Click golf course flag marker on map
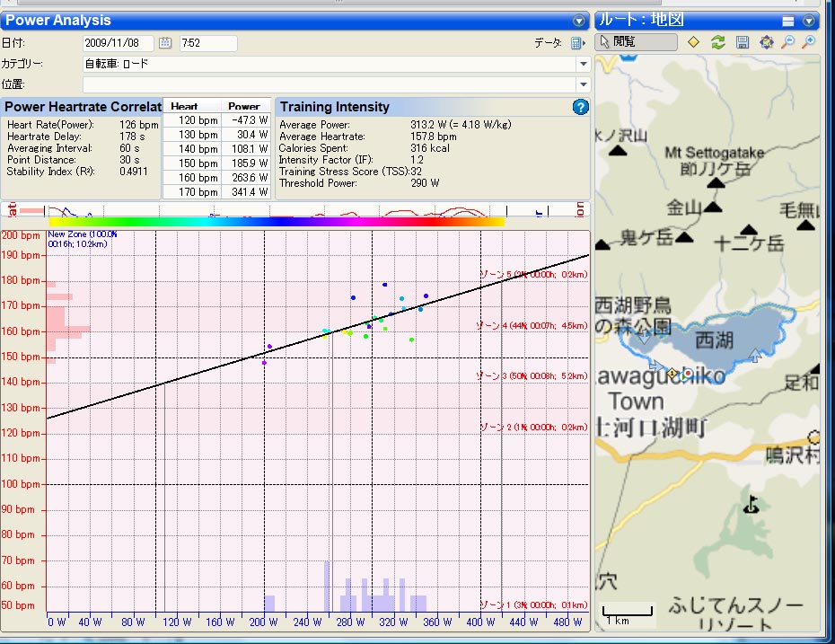This screenshot has height=644, width=835. [x=752, y=506]
